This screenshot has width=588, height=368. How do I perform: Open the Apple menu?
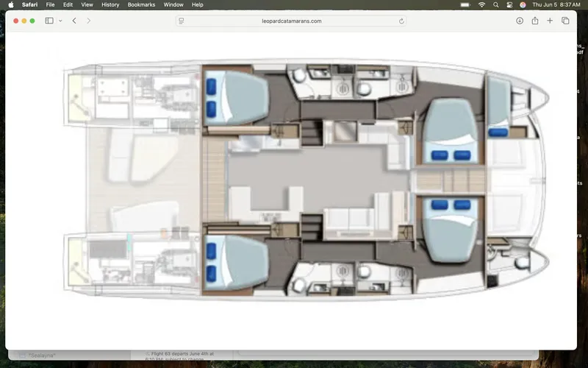click(10, 4)
